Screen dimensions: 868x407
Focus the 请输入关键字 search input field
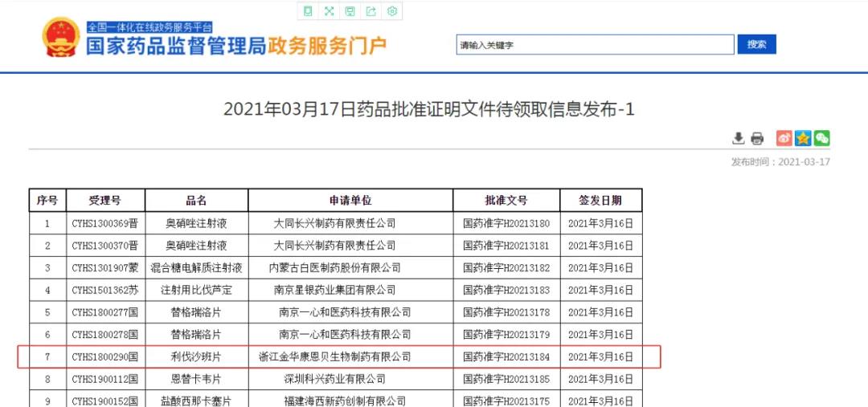point(595,45)
